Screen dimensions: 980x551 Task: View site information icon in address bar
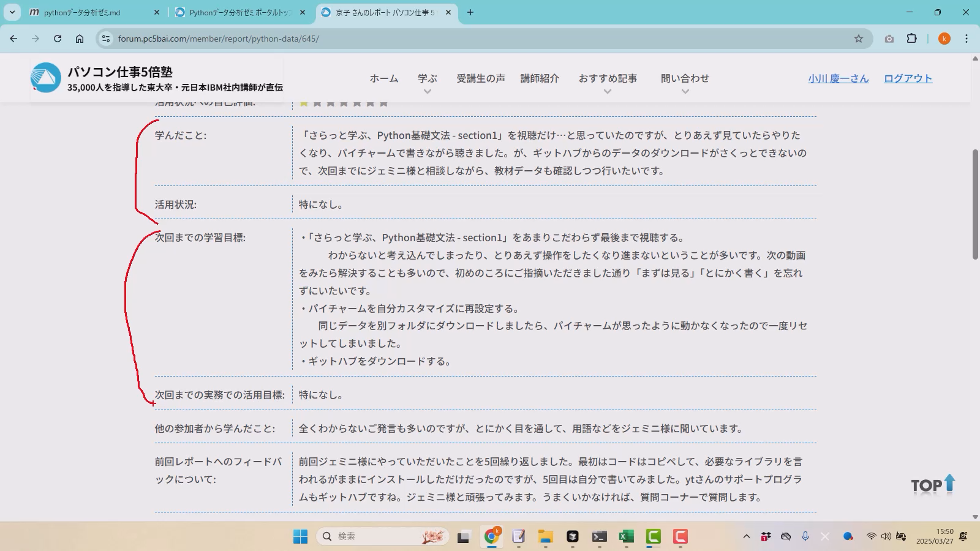click(106, 39)
